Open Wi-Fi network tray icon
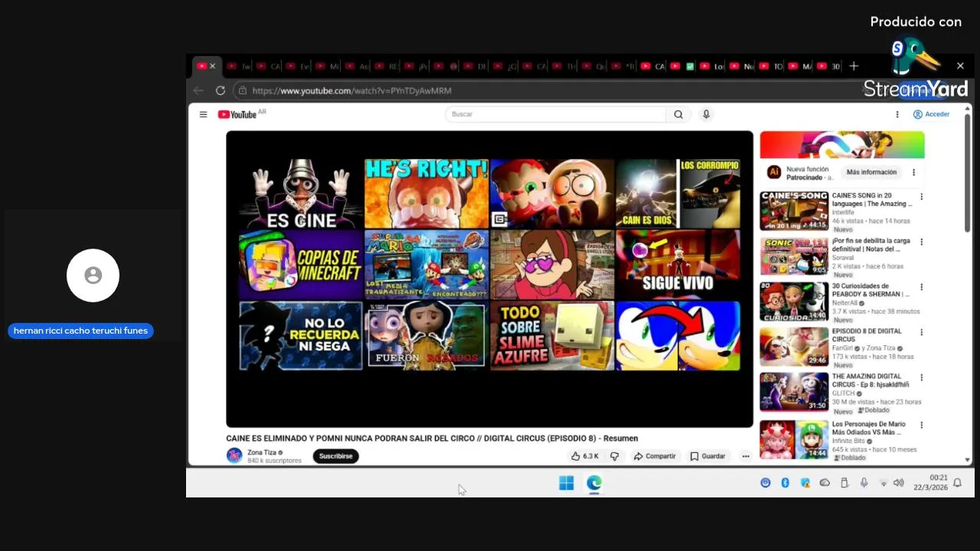Screen dimensions: 980x551 coord(884,483)
